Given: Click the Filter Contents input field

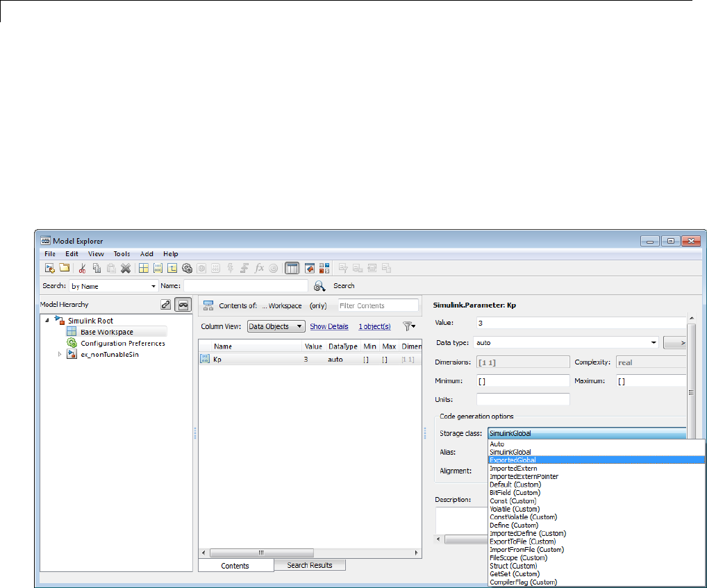Looking at the screenshot, I should tap(377, 305).
